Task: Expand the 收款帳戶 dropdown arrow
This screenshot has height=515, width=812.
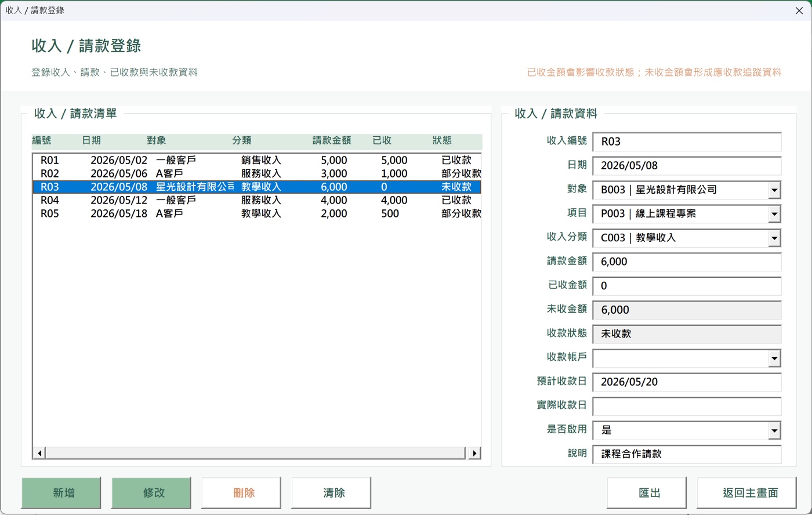Action: pyautogui.click(x=774, y=358)
